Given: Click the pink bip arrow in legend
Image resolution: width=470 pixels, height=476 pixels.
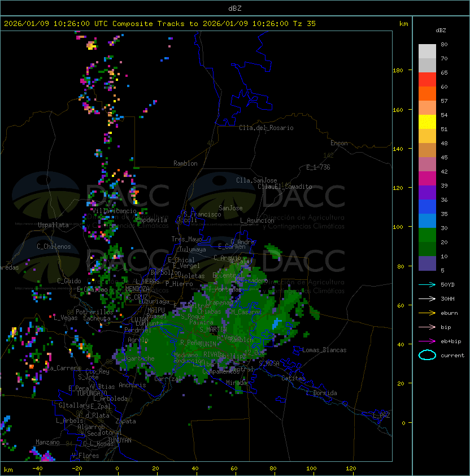Looking at the screenshot, I should [427, 327].
